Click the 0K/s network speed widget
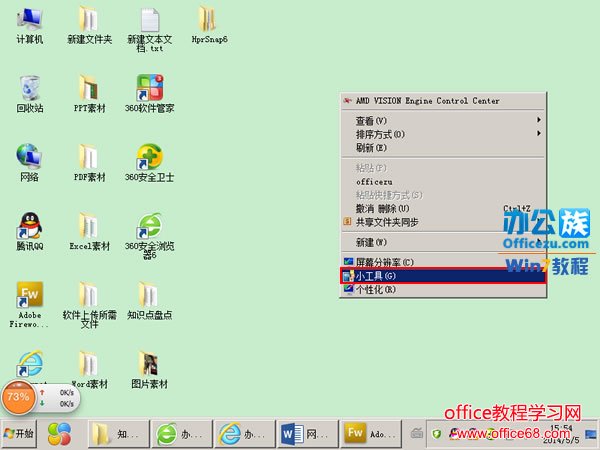The width and height of the screenshot is (600, 450). point(59,398)
